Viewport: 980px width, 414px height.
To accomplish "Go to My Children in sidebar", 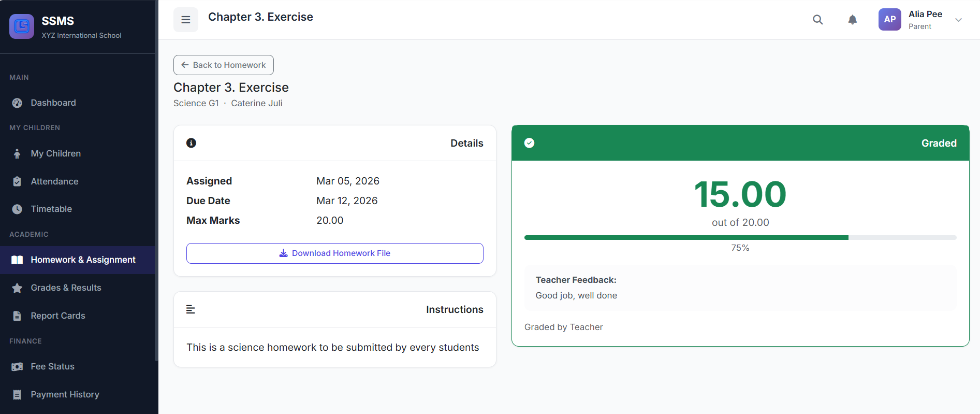I will (x=55, y=153).
